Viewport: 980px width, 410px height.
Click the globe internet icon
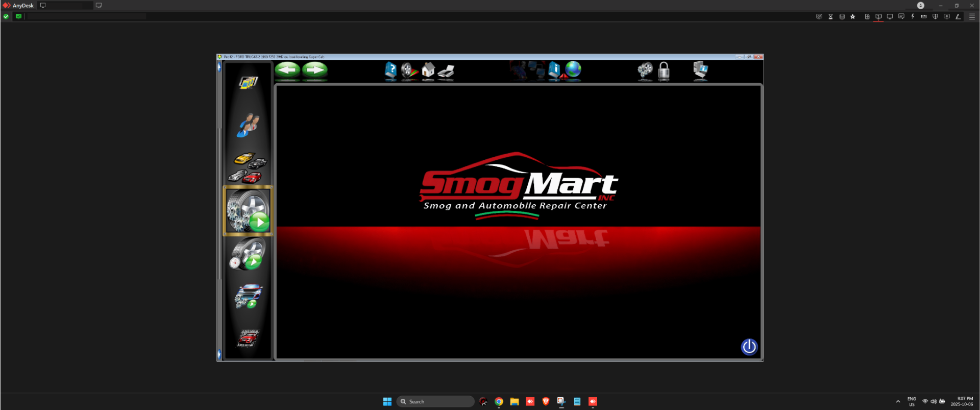tap(573, 69)
